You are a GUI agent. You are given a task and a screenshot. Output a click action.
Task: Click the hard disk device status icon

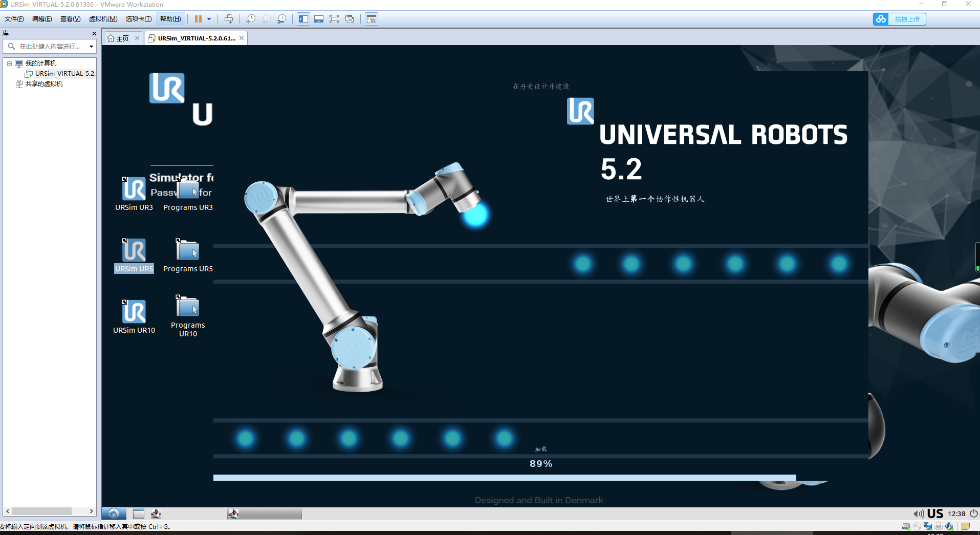tap(906, 526)
